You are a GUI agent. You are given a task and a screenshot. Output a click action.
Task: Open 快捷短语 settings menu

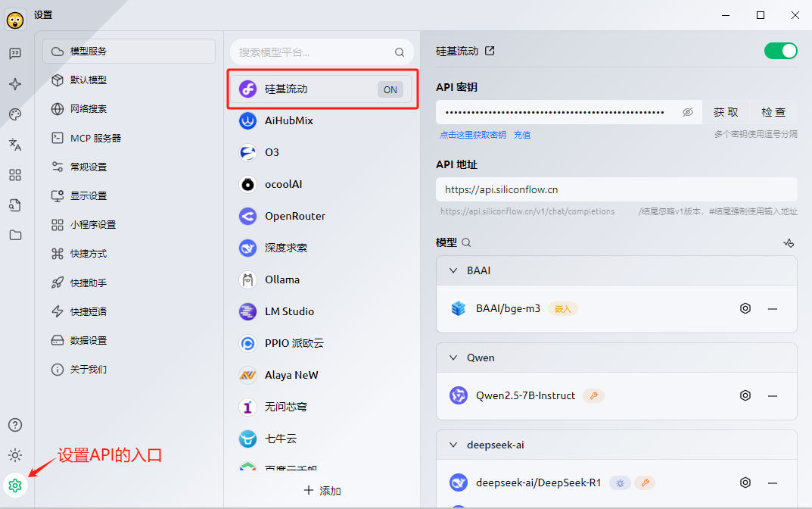pyautogui.click(x=129, y=311)
